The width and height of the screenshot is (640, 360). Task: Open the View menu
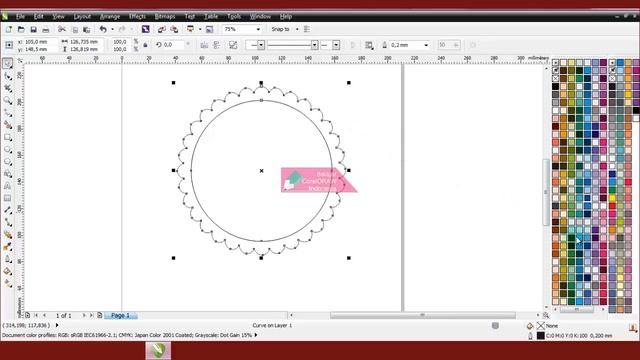(x=58, y=16)
